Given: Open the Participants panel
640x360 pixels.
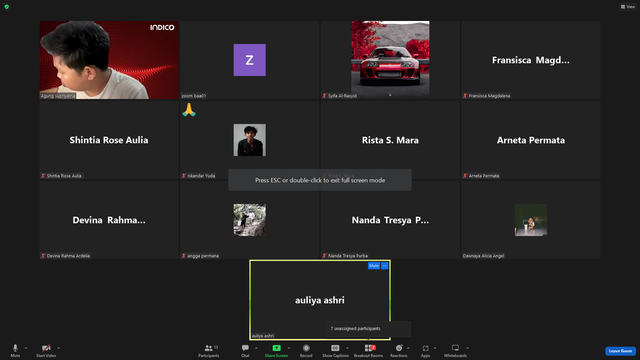Looking at the screenshot, I should coord(209,350).
